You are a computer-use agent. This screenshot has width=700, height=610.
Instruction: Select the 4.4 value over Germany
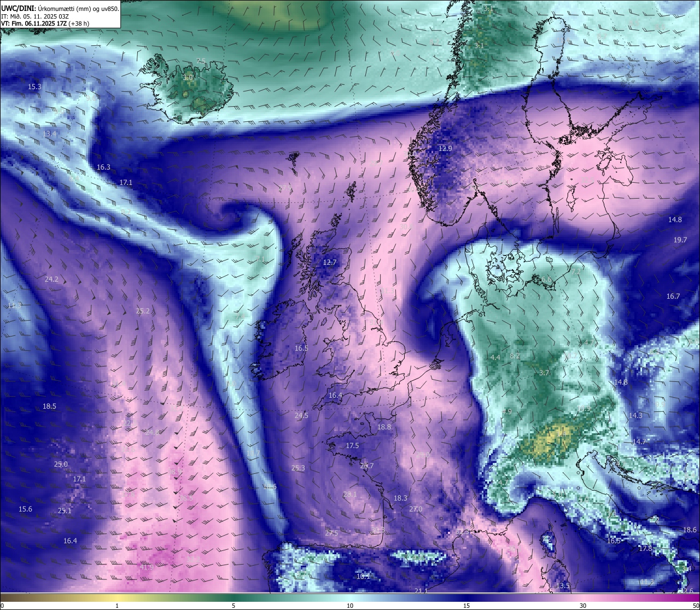[x=495, y=357]
